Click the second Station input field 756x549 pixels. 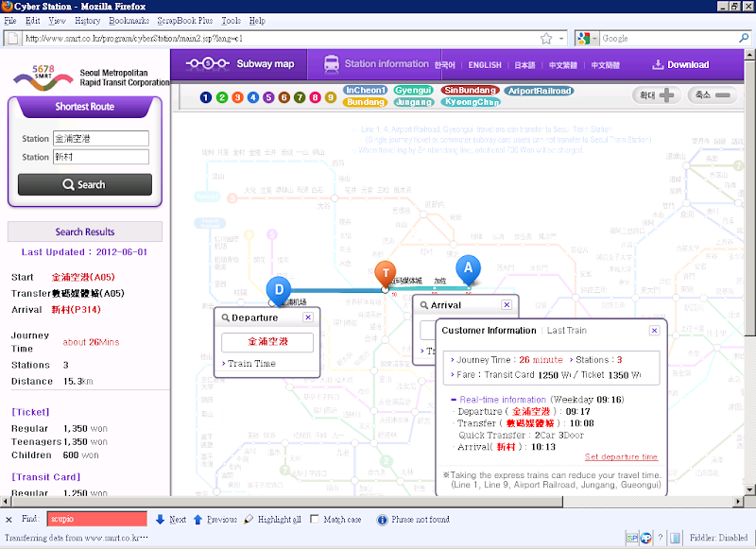[101, 157]
